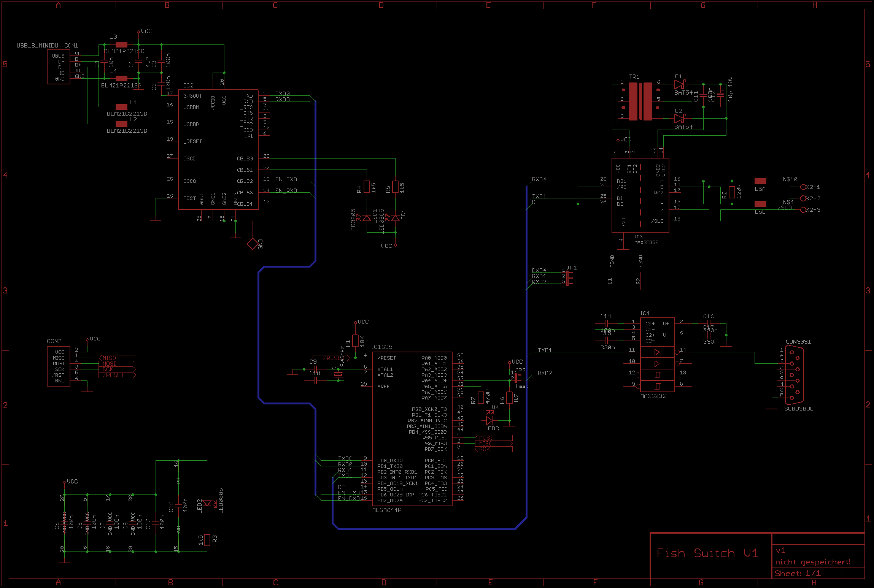Image resolution: width=874 pixels, height=588 pixels.
Task: Select the SCK label at pin PB7_SCK
Action: pos(494,449)
